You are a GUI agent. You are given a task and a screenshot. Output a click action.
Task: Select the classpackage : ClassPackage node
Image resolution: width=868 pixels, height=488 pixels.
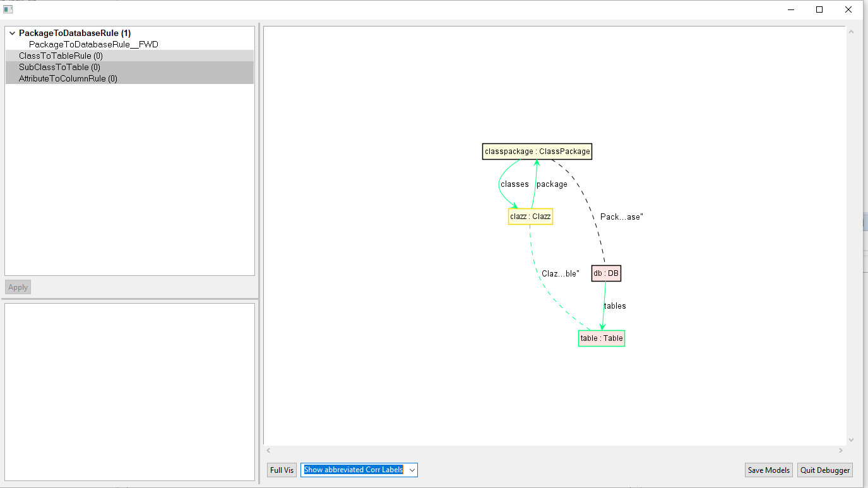[x=537, y=151]
